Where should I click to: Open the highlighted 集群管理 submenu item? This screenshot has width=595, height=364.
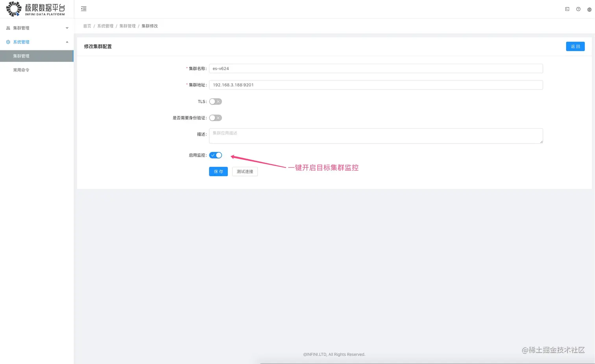tap(21, 55)
